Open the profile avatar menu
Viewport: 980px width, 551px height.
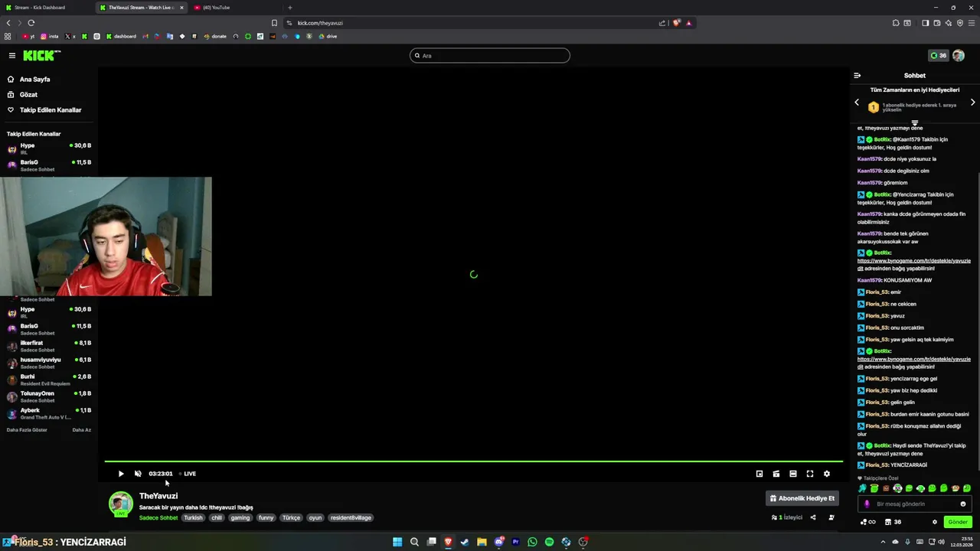959,55
